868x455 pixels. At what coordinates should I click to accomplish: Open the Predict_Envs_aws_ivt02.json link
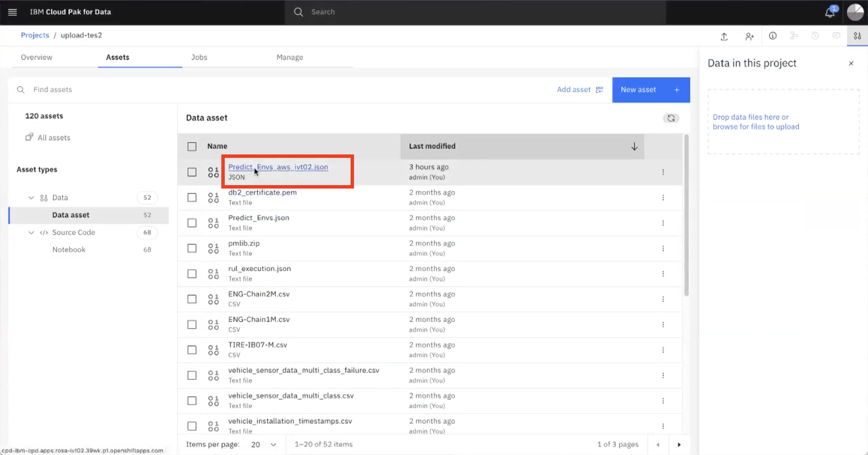[x=278, y=167]
